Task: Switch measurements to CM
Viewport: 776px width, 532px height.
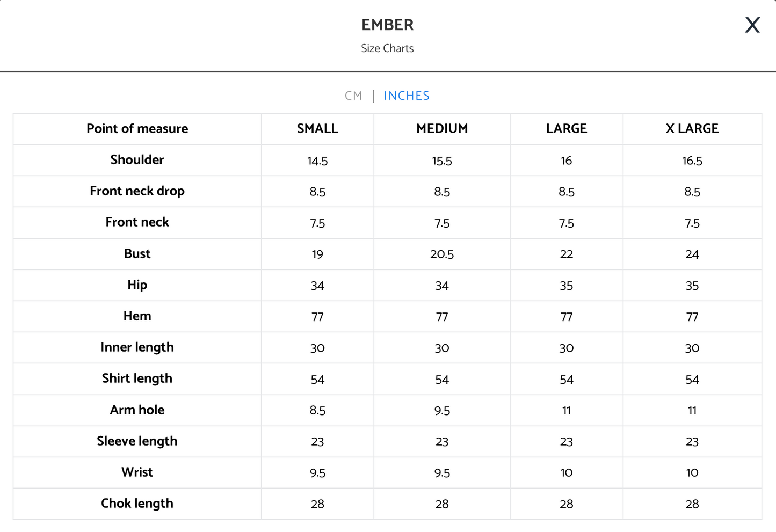Action: point(353,96)
